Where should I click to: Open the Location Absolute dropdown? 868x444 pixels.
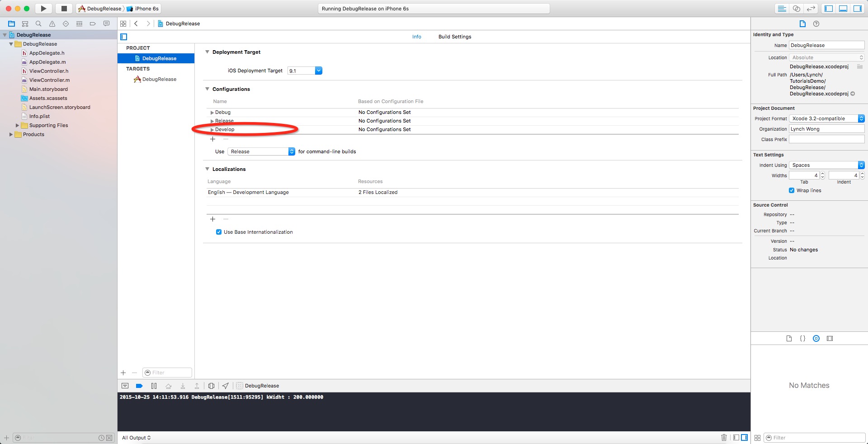click(x=826, y=57)
